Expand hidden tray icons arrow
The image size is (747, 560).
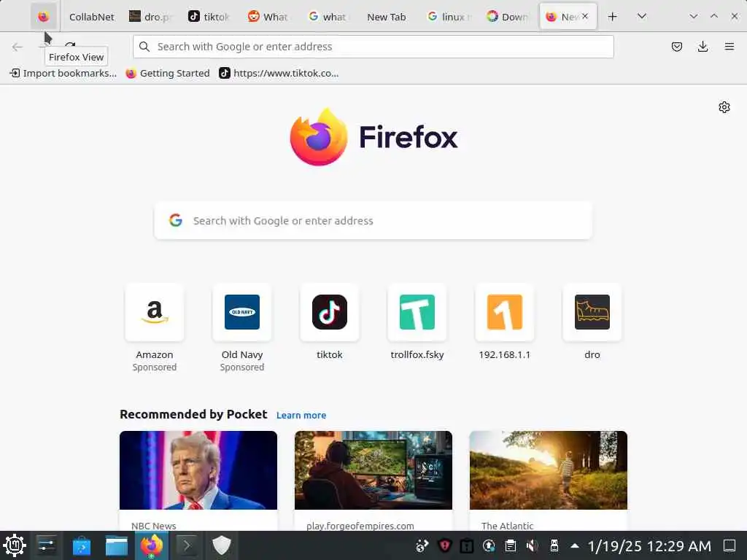coord(575,545)
